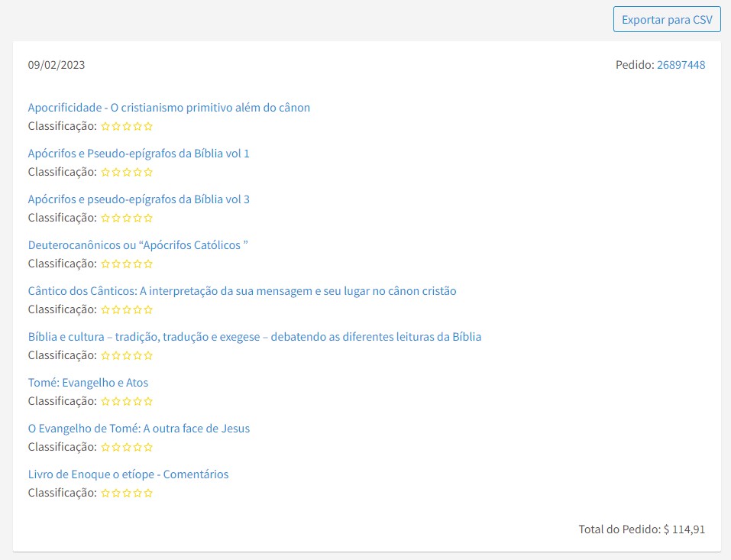Rate Livro de Enoque four stars
The height and width of the screenshot is (560, 731).
137,493
